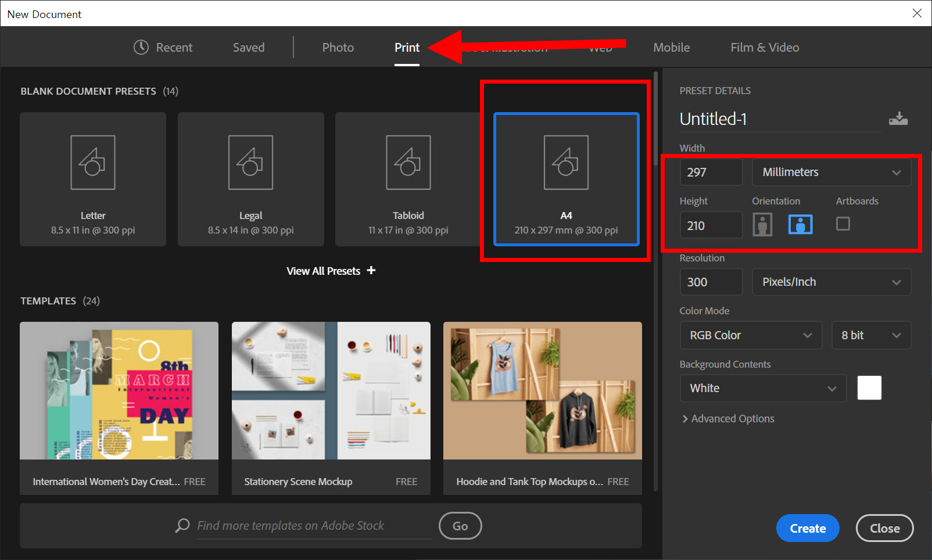Click the Go button

point(460,526)
